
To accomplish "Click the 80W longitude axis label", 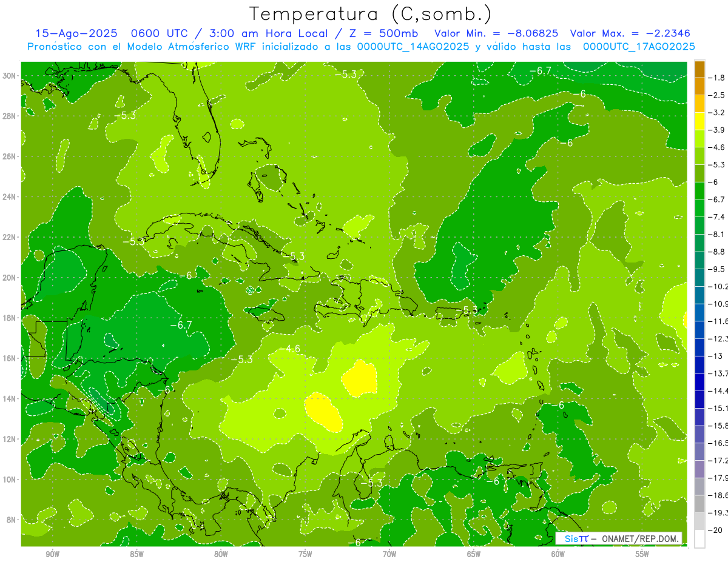I will pyautogui.click(x=221, y=554).
